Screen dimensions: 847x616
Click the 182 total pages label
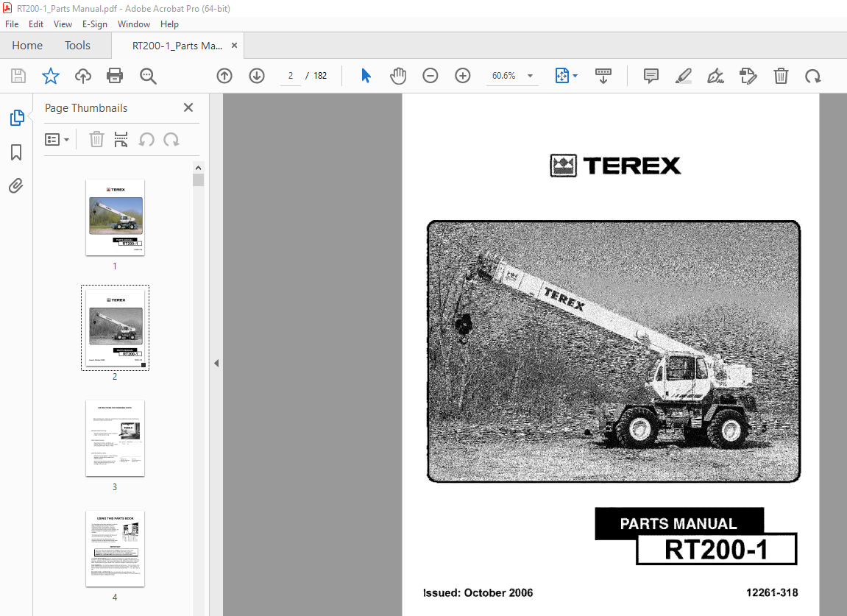pyautogui.click(x=320, y=76)
